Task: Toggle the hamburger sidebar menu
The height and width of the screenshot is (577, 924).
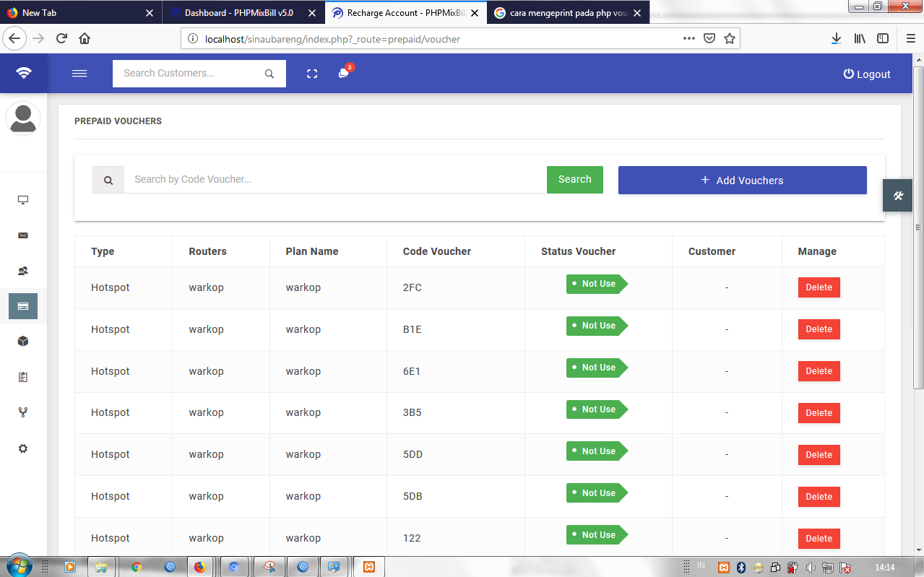Action: 79,74
